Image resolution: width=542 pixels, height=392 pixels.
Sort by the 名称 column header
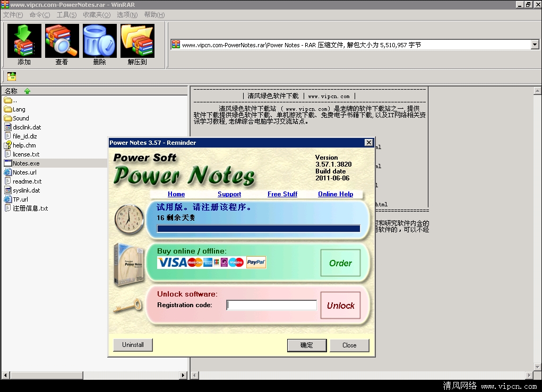[96, 91]
